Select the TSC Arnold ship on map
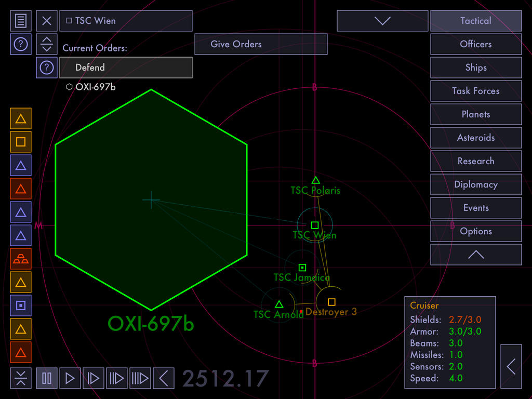Screen dimensions: 532x399 click(279, 304)
